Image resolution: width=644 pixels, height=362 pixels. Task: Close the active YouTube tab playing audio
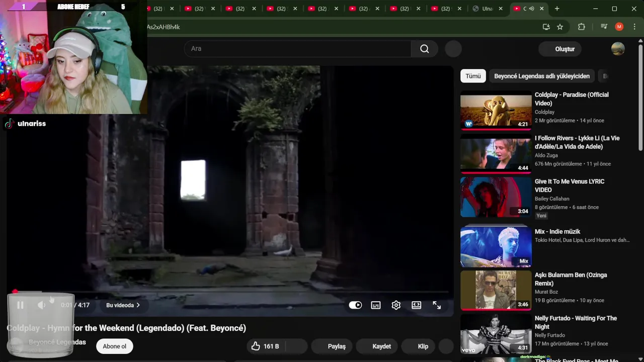click(x=542, y=9)
